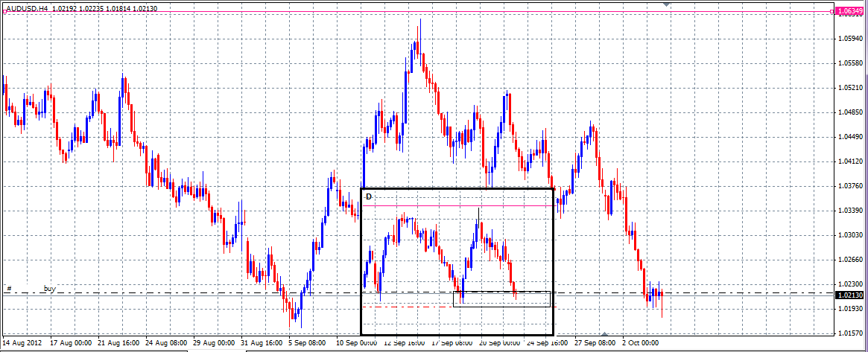This screenshot has width=868, height=352.
Task: Click the '14 Aug 2012' date label
Action: click(x=24, y=343)
